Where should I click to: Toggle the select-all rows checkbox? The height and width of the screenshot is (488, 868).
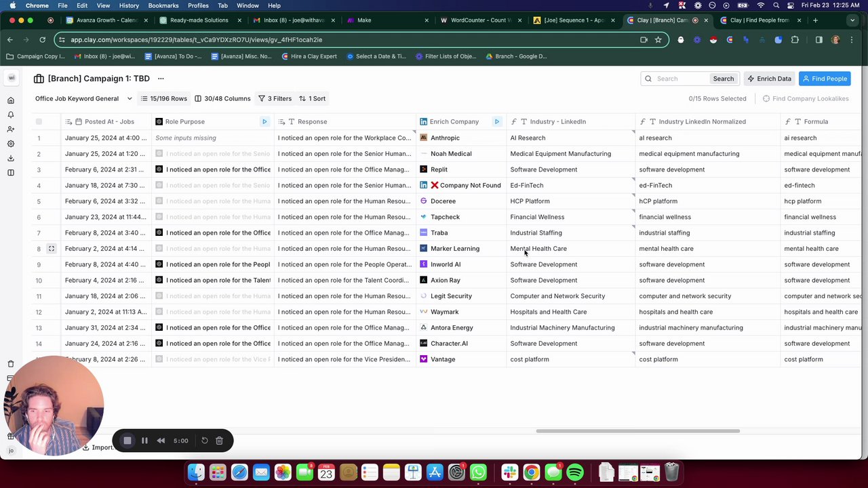pos(39,121)
